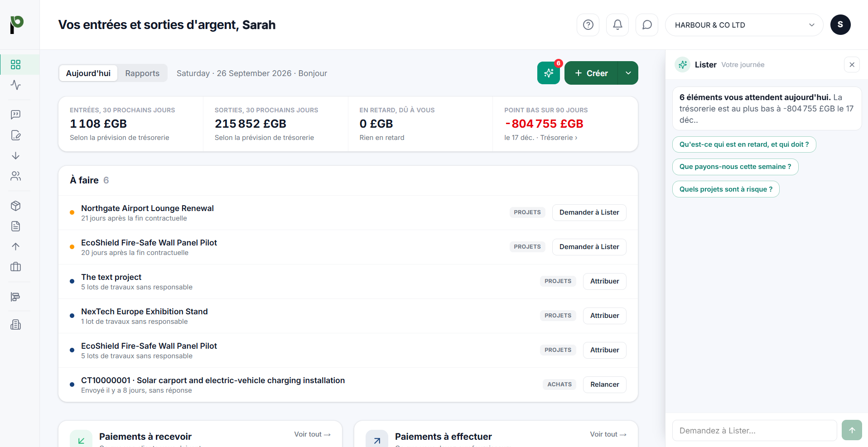This screenshot has width=868, height=447.
Task: Click the green P logo
Action: (x=17, y=24)
